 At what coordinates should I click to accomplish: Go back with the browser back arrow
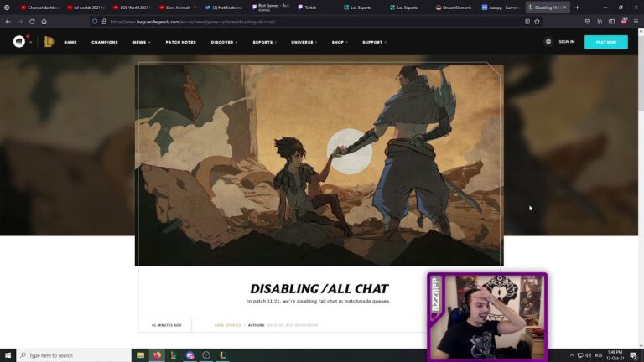point(8,22)
